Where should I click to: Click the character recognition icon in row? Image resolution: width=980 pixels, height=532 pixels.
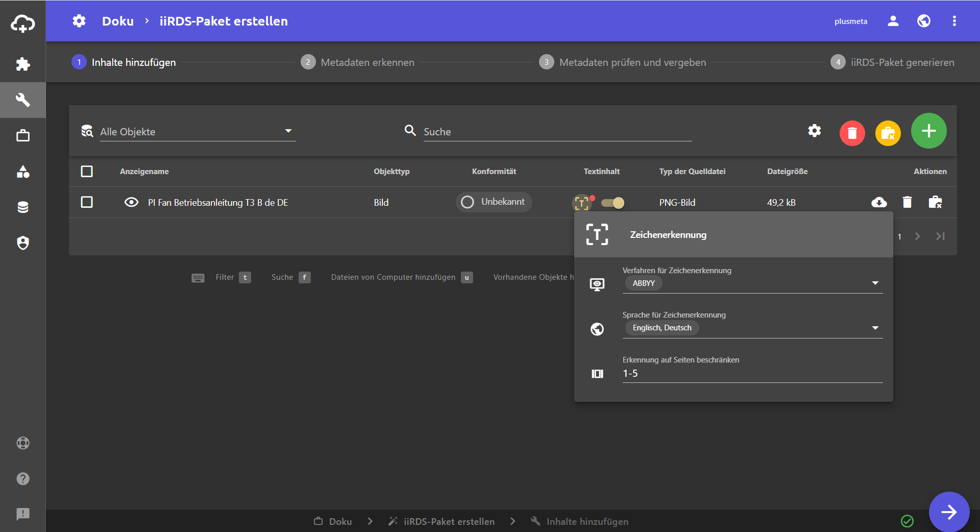582,203
